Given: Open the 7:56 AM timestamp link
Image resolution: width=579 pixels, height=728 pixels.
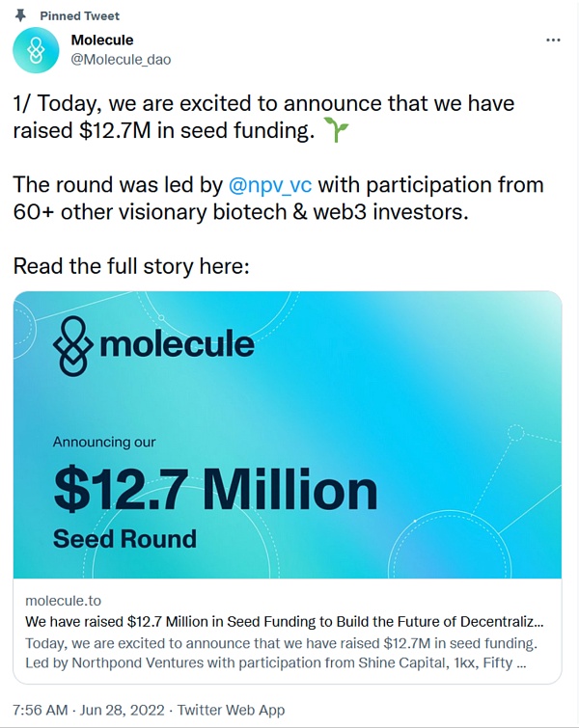Looking at the screenshot, I should [x=40, y=710].
